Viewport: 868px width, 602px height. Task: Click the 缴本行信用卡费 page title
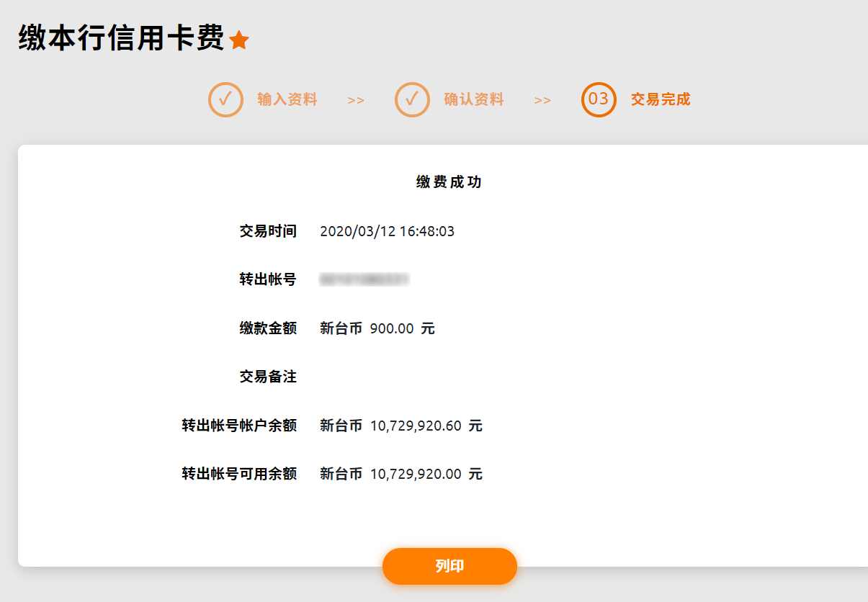click(121, 38)
